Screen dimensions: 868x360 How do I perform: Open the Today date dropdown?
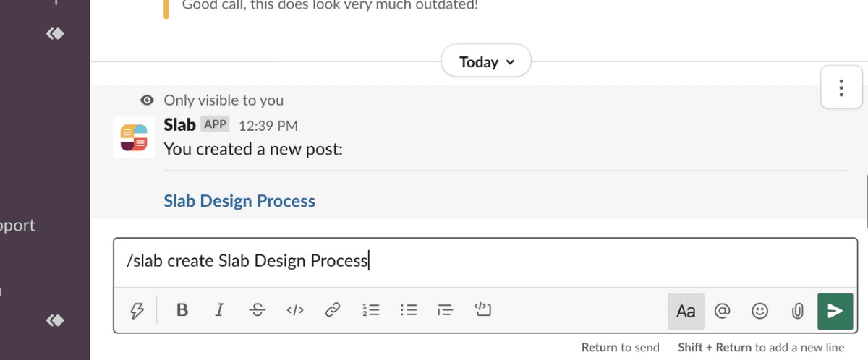coord(486,62)
